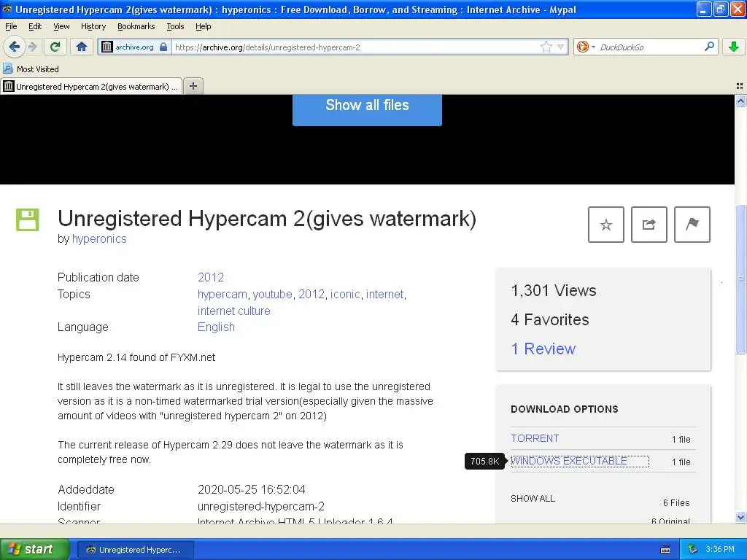
Task: Click the forward navigation arrow
Action: 32,47
